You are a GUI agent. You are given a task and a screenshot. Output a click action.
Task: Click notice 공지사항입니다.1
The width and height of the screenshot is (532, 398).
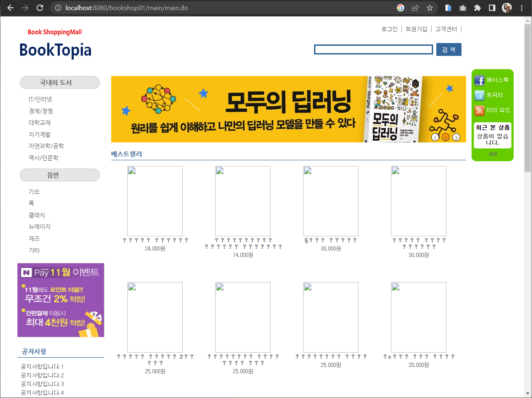[x=42, y=367]
